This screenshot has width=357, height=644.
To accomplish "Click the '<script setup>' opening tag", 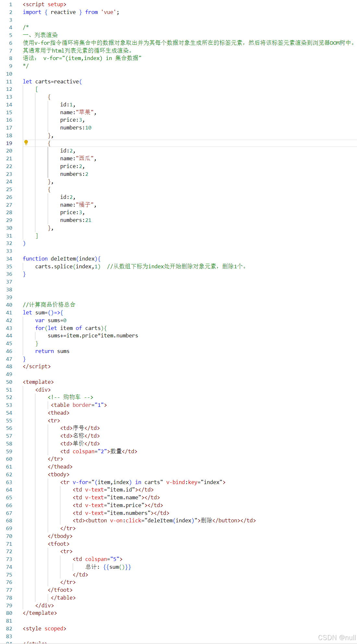I will (x=44, y=4).
